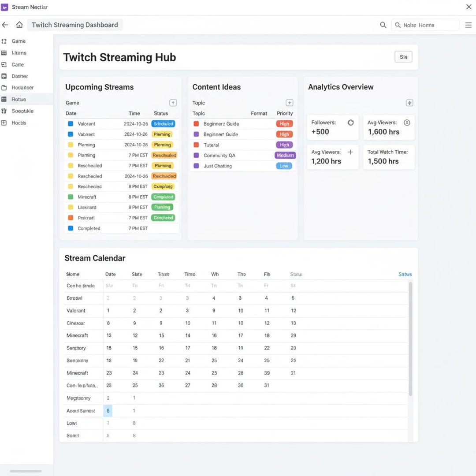Click the Crmpheted status badge
The width and height of the screenshot is (476, 476).
point(163,218)
